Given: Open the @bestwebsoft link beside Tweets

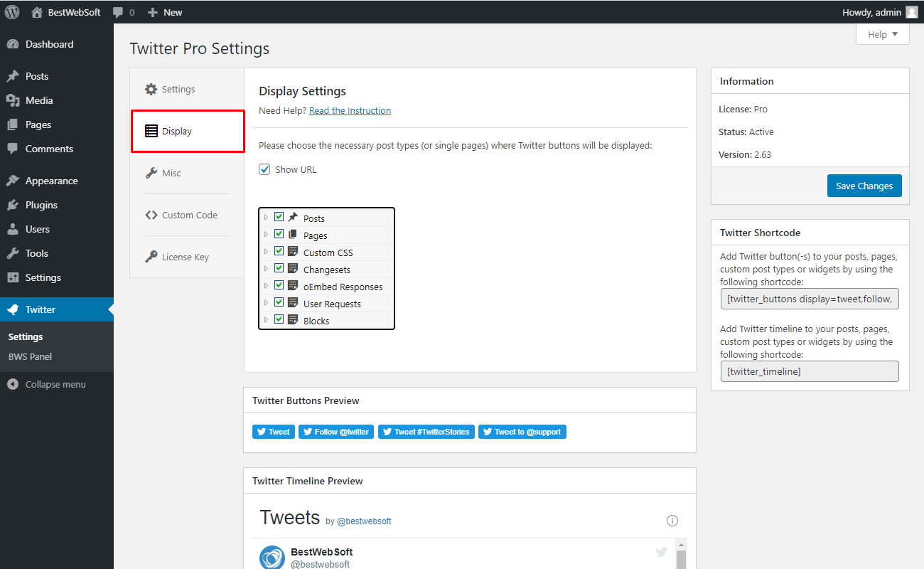Looking at the screenshot, I should pos(364,521).
